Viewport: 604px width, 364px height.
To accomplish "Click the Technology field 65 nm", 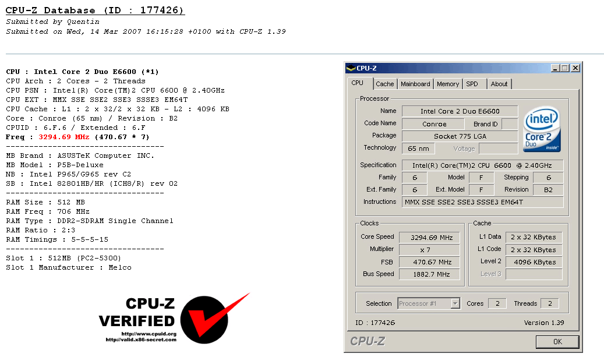I will pos(418,149).
